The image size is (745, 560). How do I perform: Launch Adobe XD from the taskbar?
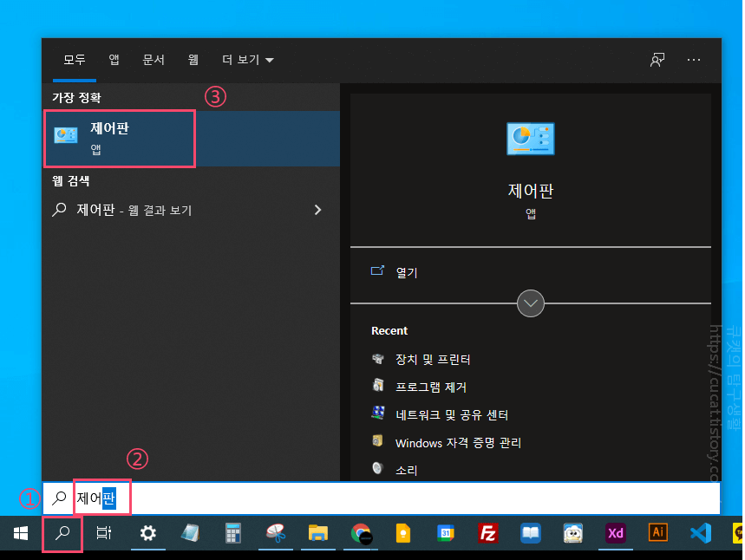coord(616,535)
